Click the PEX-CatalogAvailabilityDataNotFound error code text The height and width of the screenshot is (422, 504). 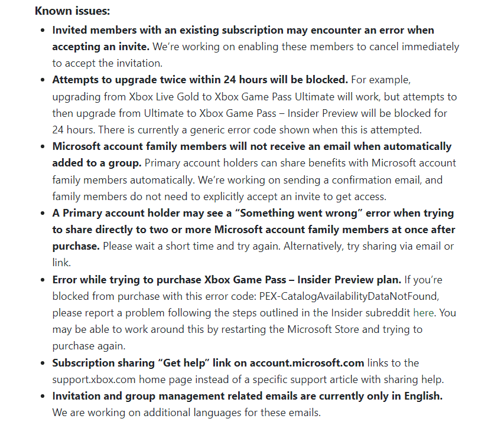point(349,296)
